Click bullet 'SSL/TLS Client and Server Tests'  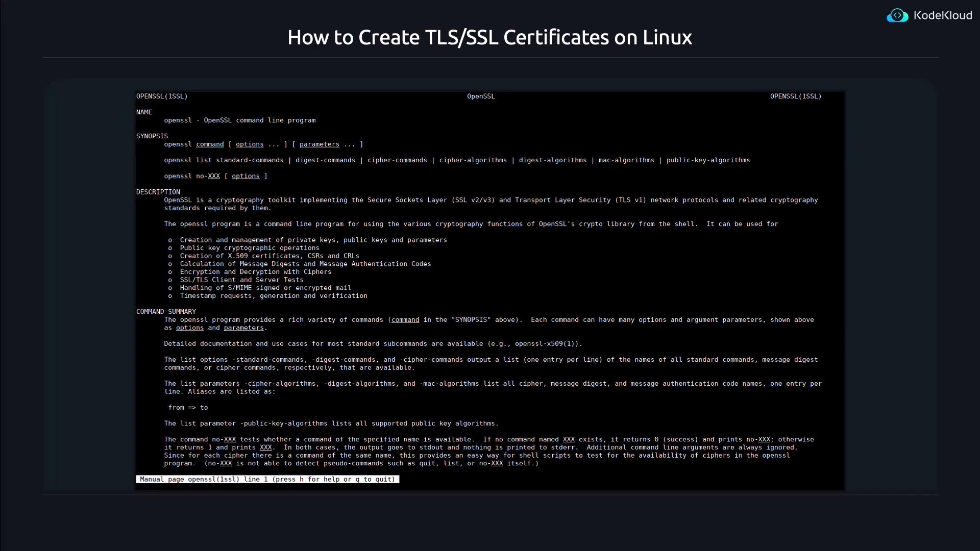[241, 280]
